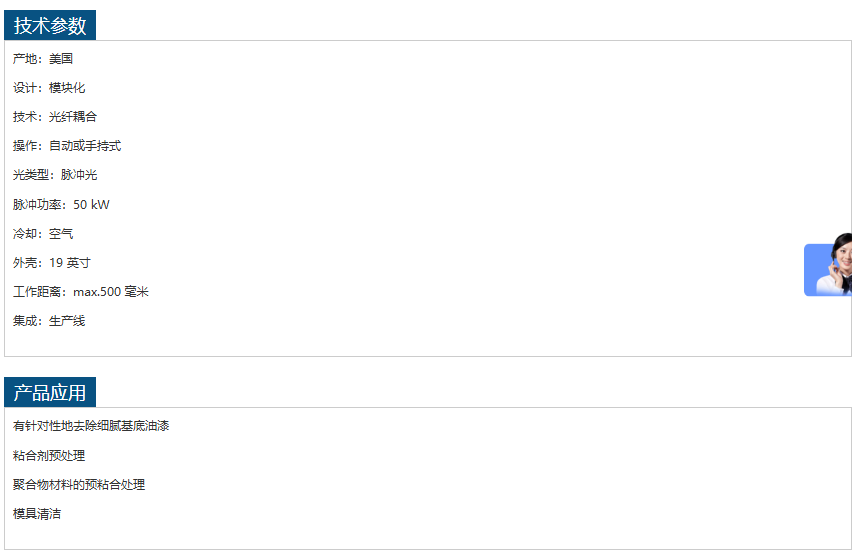Viewport: 852px width, 554px height.
Task: Click the 操作：自动或手持式 line
Action: point(67,146)
